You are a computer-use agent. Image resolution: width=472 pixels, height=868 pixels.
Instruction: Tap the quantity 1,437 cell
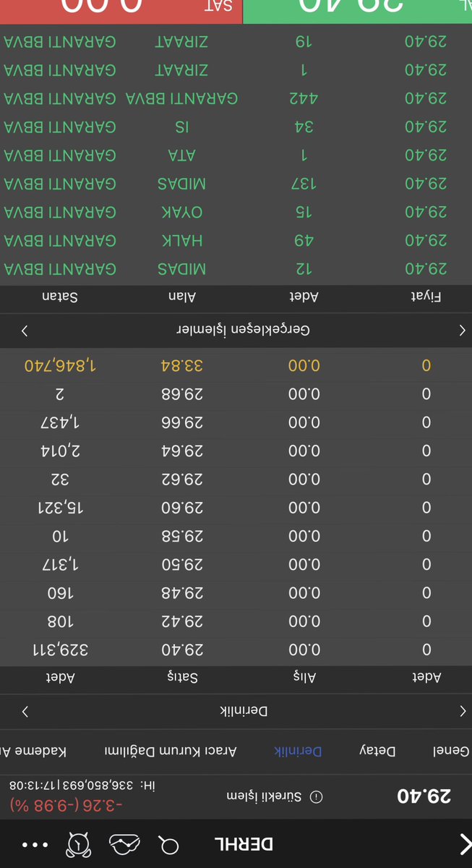coord(61,422)
